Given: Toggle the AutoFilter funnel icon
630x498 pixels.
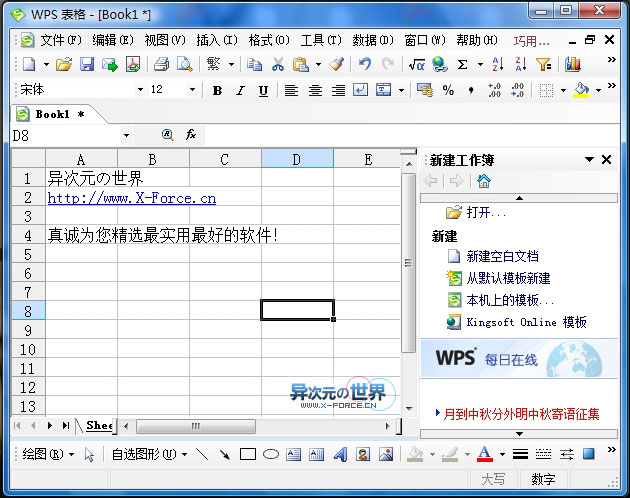Looking at the screenshot, I should (x=544, y=64).
